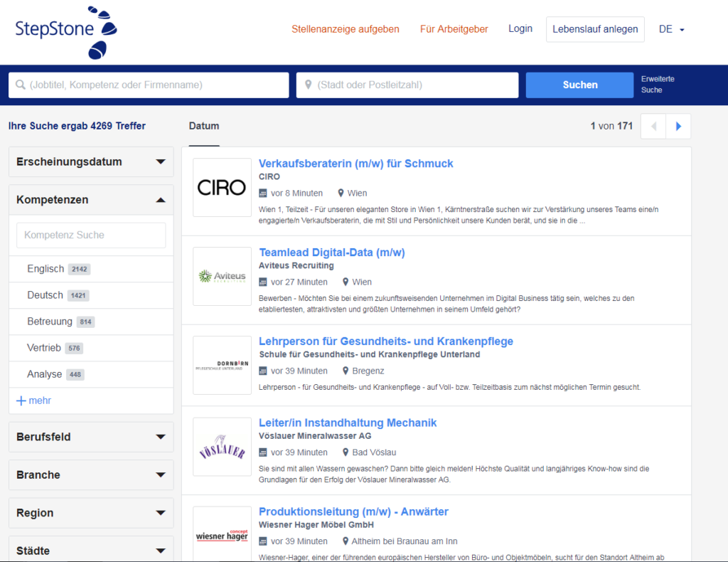This screenshot has height=562, width=728.
Task: Open the Für Arbeitgeber link
Action: [x=454, y=29]
